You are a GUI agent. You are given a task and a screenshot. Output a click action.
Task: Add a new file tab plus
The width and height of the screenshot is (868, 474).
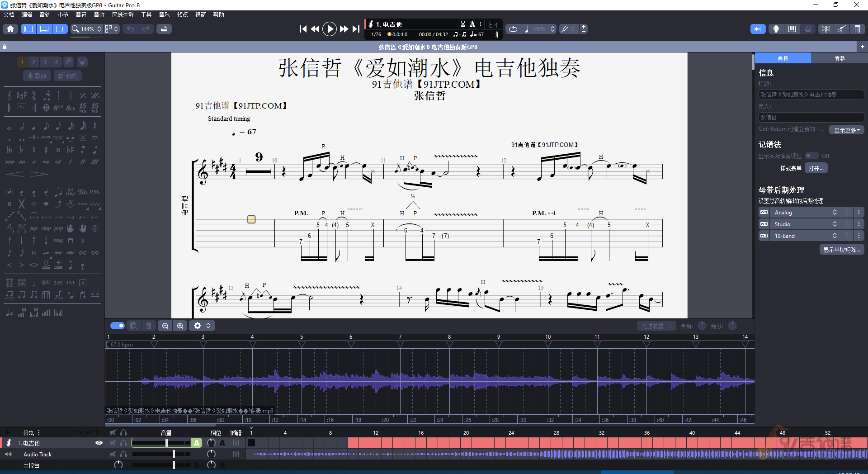pyautogui.click(x=862, y=47)
